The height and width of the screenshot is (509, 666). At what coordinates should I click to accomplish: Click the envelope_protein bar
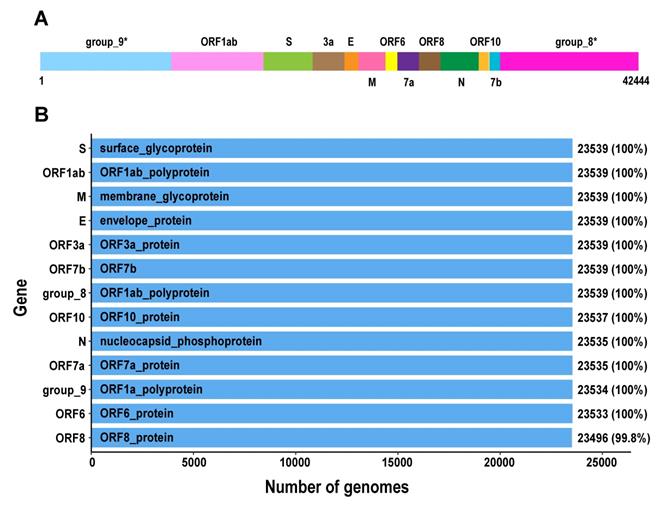[x=331, y=221]
